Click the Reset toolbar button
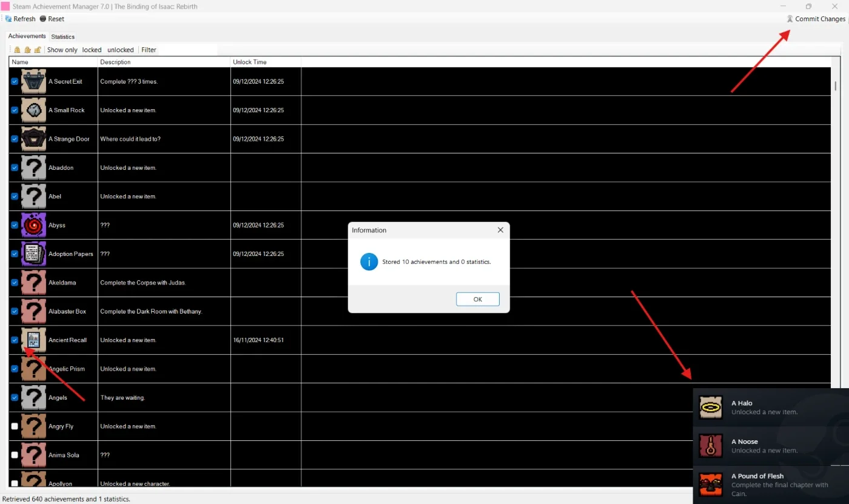849x504 pixels. pyautogui.click(x=52, y=19)
